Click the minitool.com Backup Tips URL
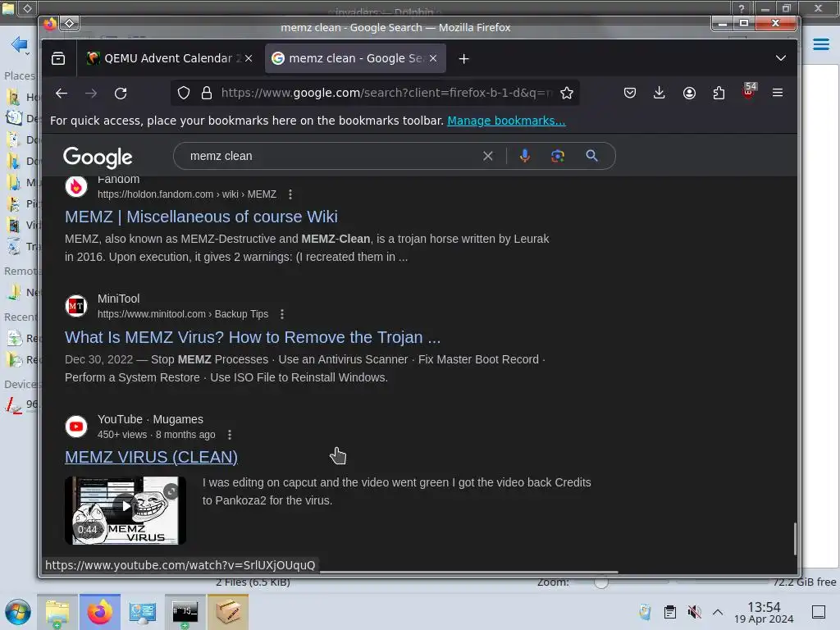Viewport: 840px width, 630px height. click(x=183, y=314)
